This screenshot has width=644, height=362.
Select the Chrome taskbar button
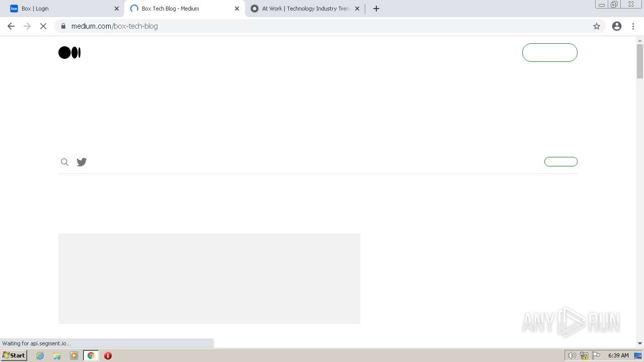click(91, 355)
